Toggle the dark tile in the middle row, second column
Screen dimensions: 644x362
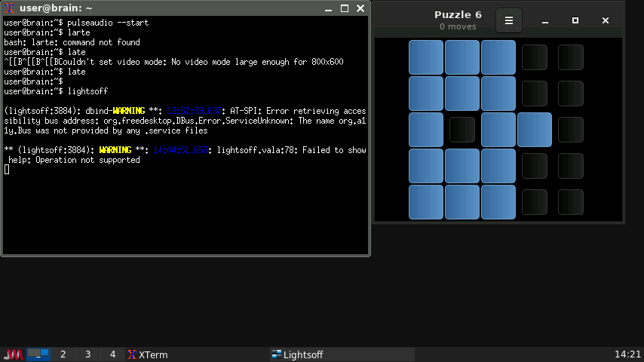[462, 130]
